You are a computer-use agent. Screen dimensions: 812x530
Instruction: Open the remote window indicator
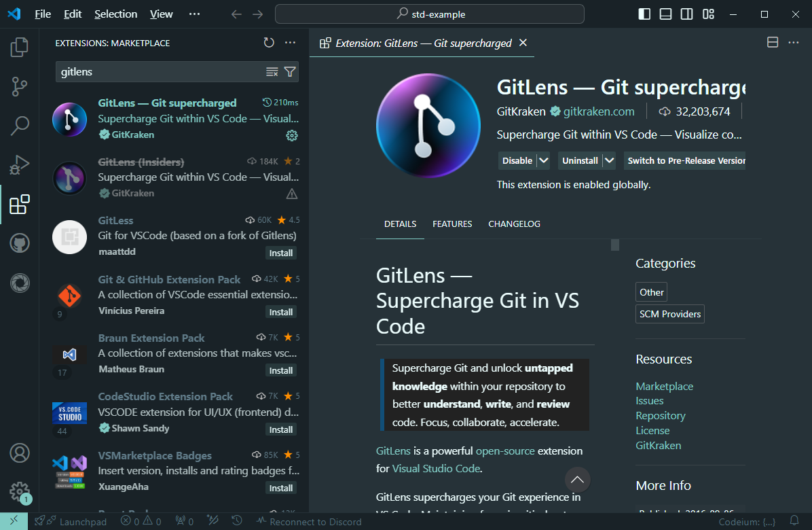coord(14,521)
